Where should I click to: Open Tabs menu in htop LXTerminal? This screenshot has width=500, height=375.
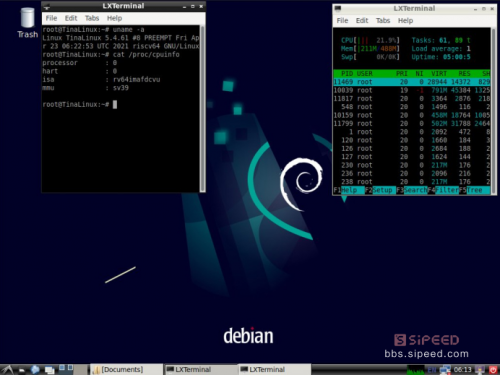coord(383,21)
